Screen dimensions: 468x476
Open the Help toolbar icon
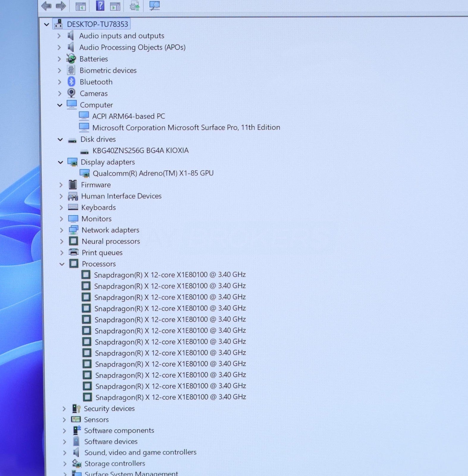(100, 6)
